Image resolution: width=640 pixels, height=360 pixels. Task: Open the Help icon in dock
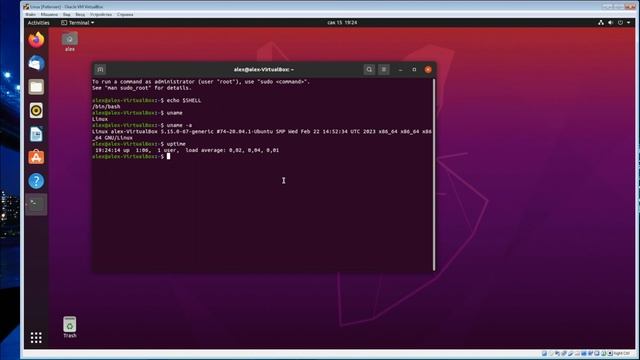(x=36, y=181)
